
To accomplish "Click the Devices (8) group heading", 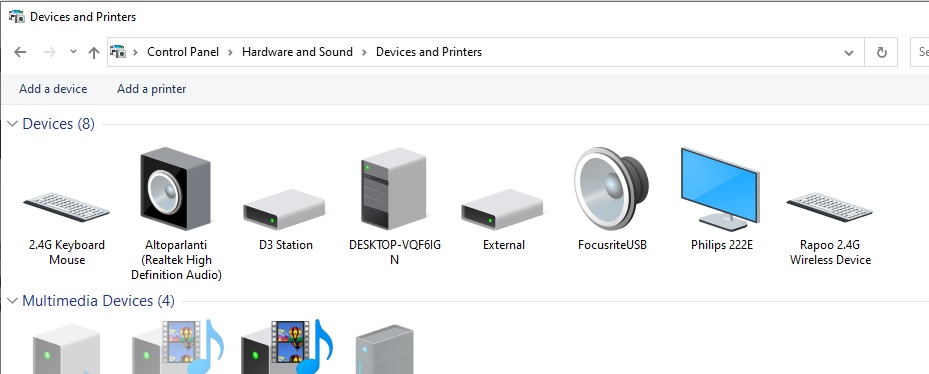I will click(x=59, y=124).
